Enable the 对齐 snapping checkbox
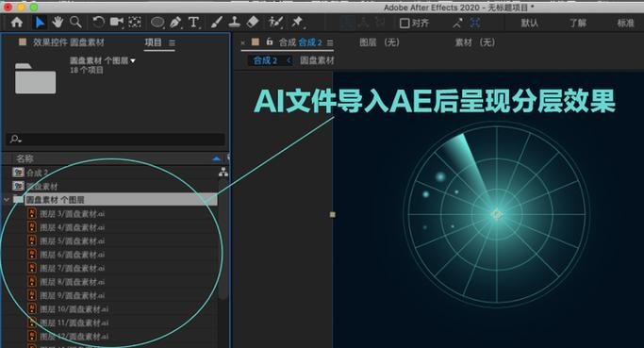This screenshot has width=644, height=348. point(405,23)
